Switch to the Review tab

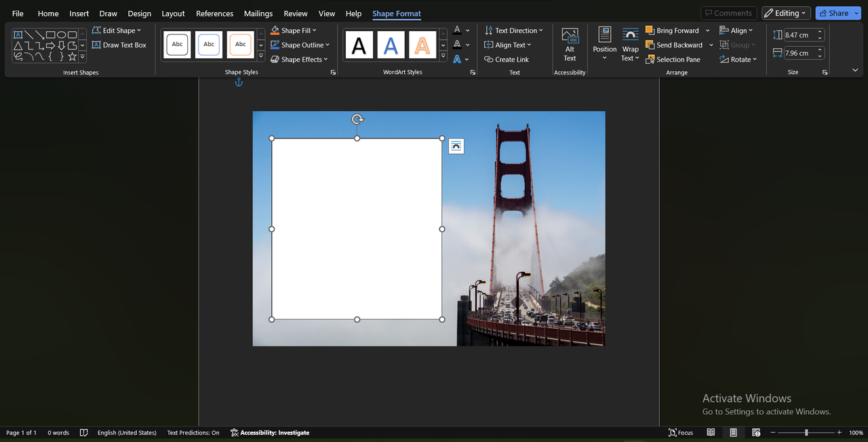click(x=296, y=14)
